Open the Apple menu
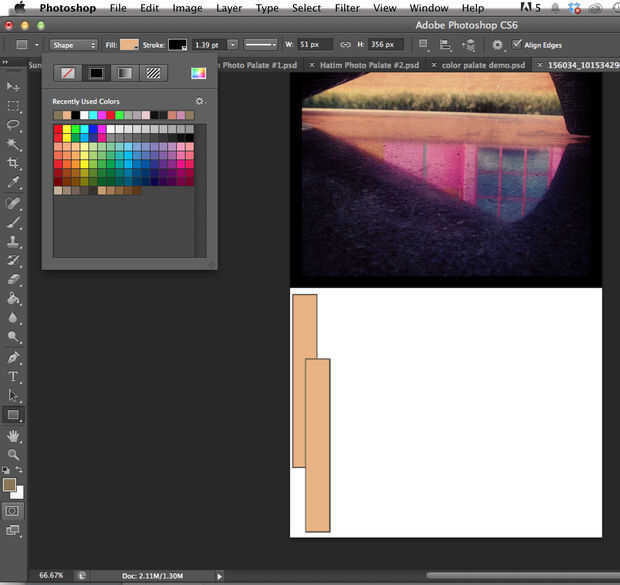This screenshot has width=620, height=585. (20, 7)
